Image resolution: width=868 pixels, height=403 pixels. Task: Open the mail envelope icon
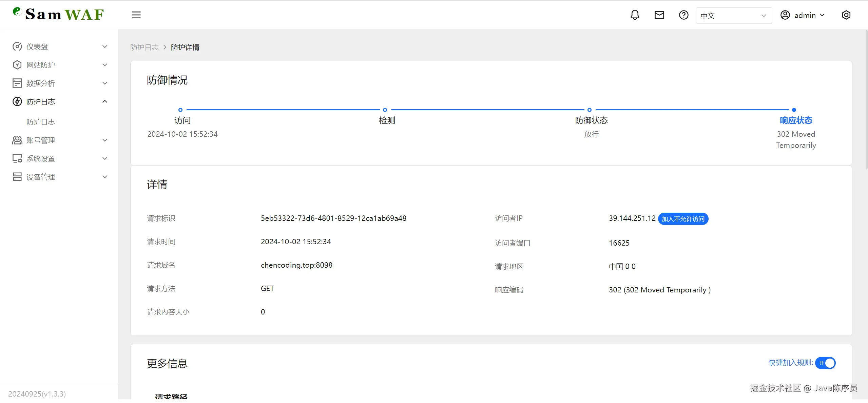659,15
